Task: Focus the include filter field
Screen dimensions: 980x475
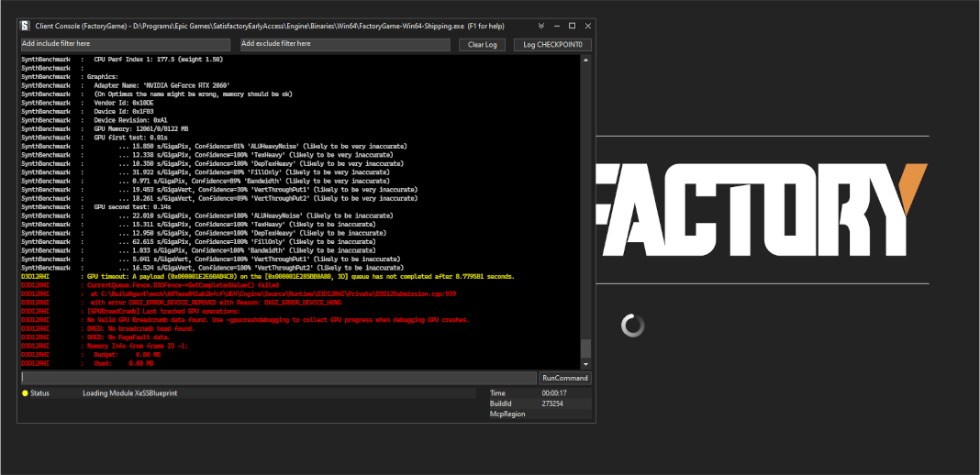Action: tap(126, 44)
